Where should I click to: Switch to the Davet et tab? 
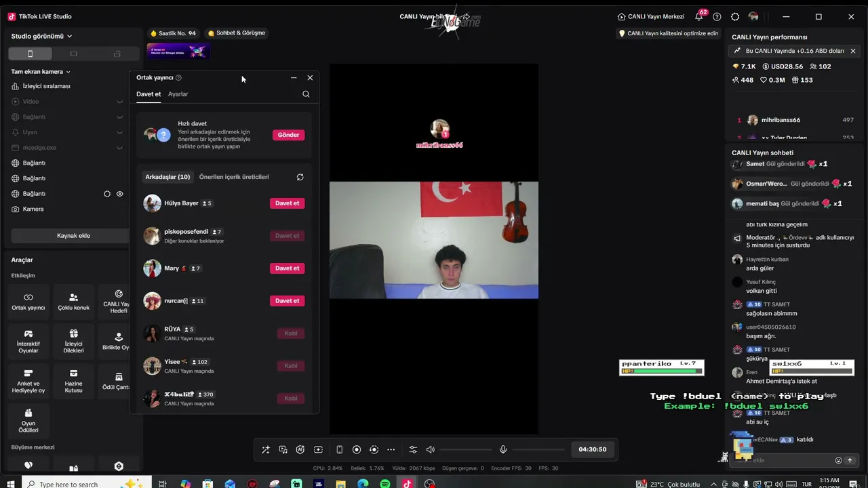point(149,94)
